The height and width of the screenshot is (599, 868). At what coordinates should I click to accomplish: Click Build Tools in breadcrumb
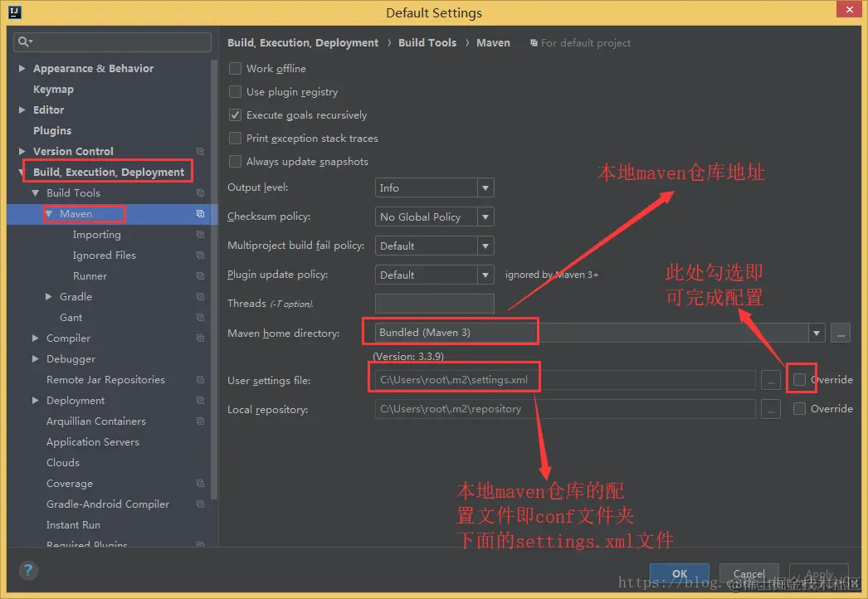coord(427,42)
